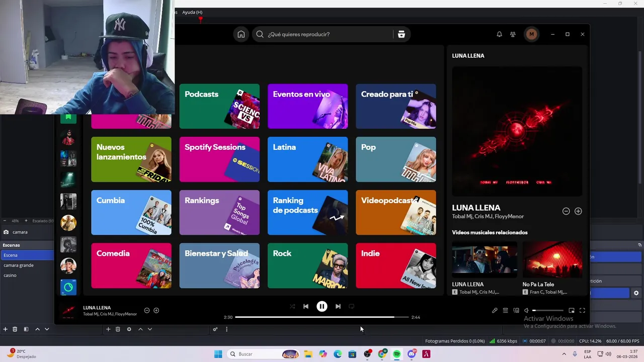The image size is (644, 362).
Task: Skip to next track
Action: coord(338,306)
